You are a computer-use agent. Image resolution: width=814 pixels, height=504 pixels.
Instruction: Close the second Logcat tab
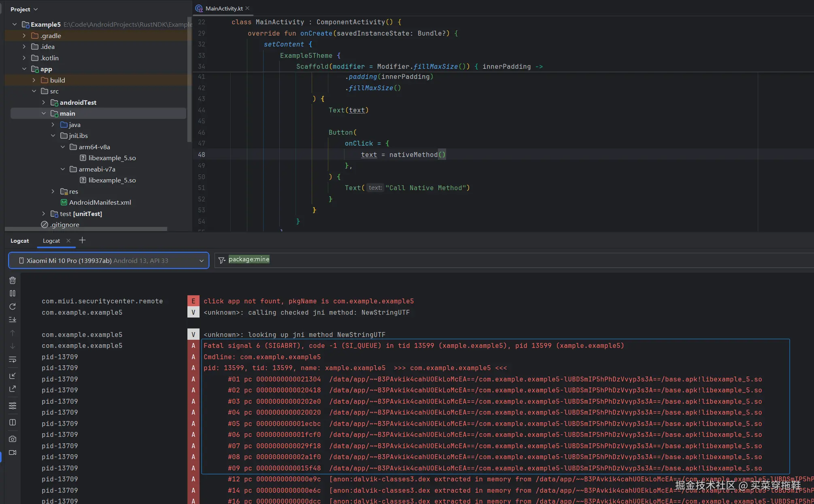pos(68,241)
